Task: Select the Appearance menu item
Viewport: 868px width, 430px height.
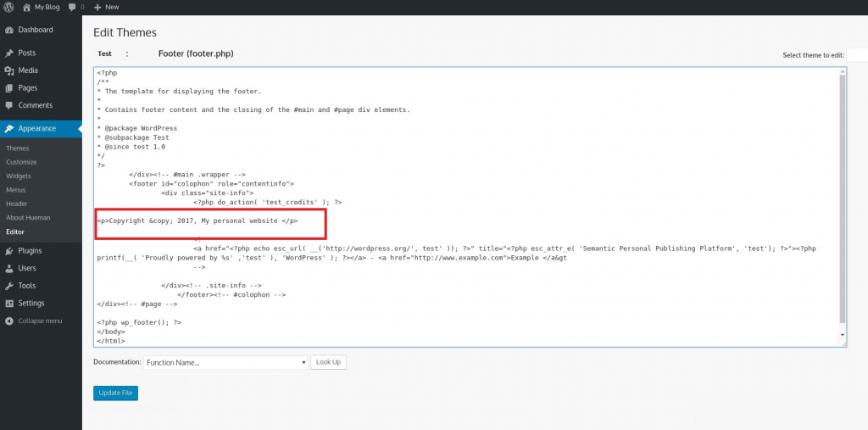Action: tap(41, 129)
